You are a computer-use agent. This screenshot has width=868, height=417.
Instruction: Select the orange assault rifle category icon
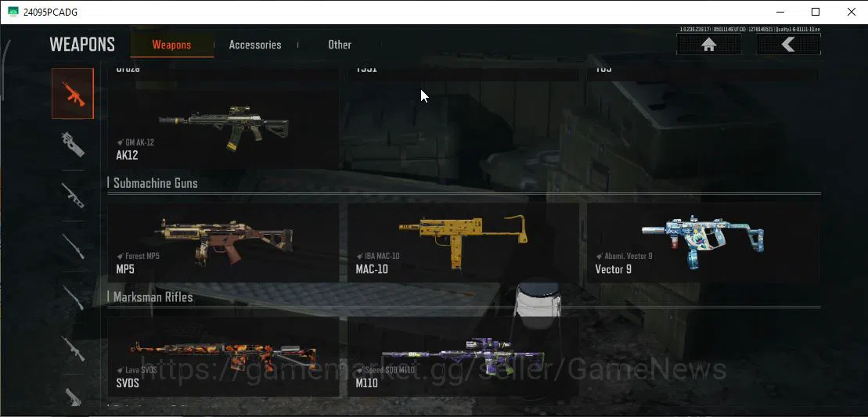73,93
